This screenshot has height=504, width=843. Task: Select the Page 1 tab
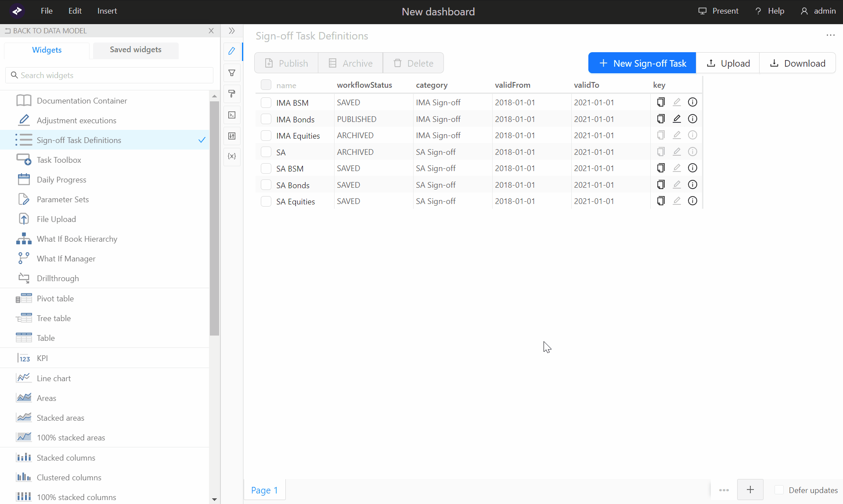tap(264, 490)
